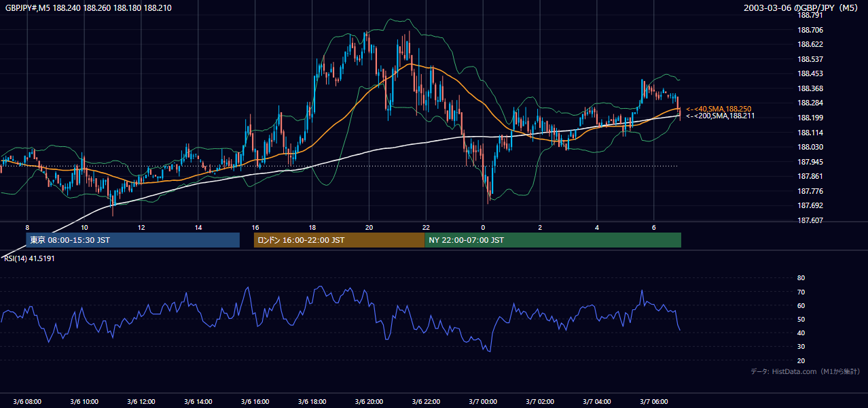Click the 3/6 08:00 date label
The width and height of the screenshot is (868, 408).
[27, 402]
